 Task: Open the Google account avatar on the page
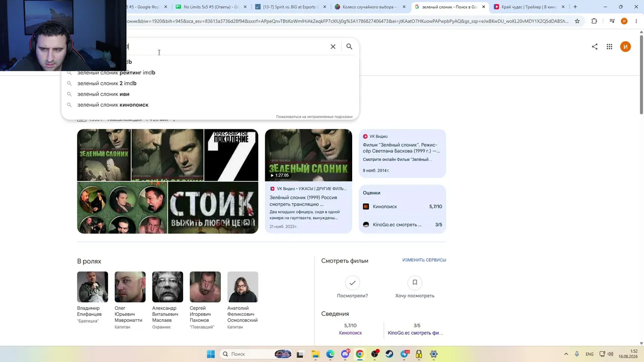pyautogui.click(x=625, y=47)
